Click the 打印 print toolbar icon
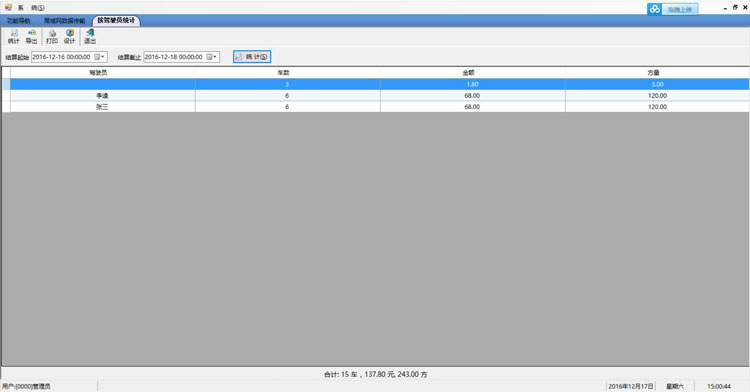This screenshot has height=392, width=750. [52, 36]
